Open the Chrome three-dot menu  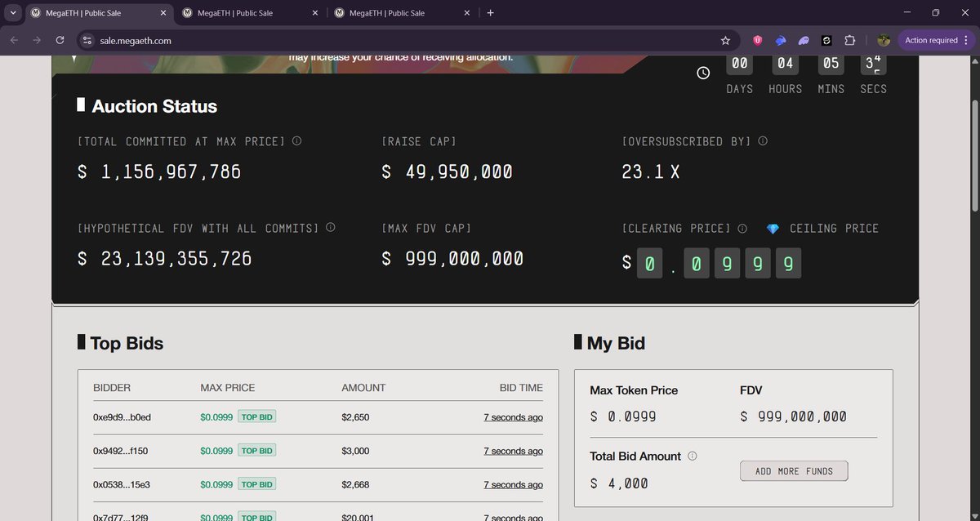click(x=968, y=40)
